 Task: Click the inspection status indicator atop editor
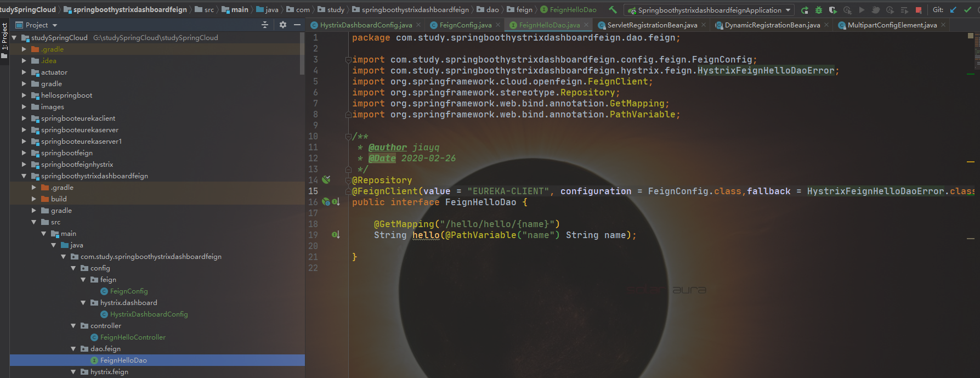click(x=971, y=36)
